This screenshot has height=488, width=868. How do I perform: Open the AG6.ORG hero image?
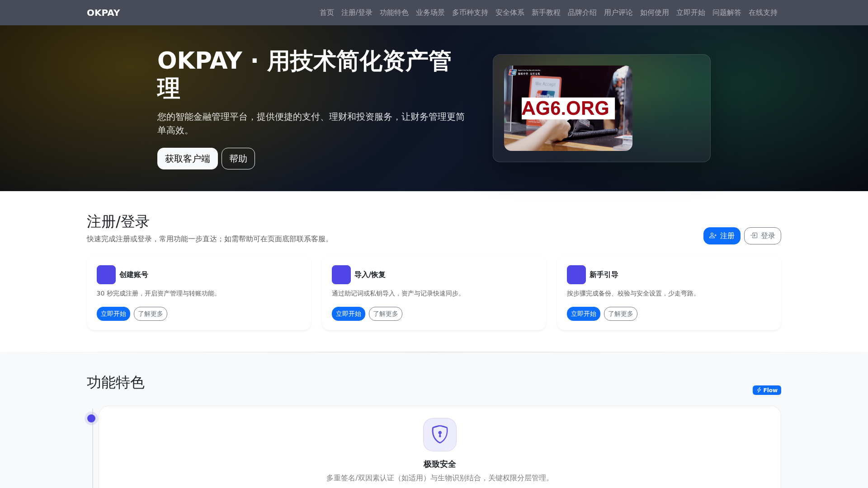568,108
